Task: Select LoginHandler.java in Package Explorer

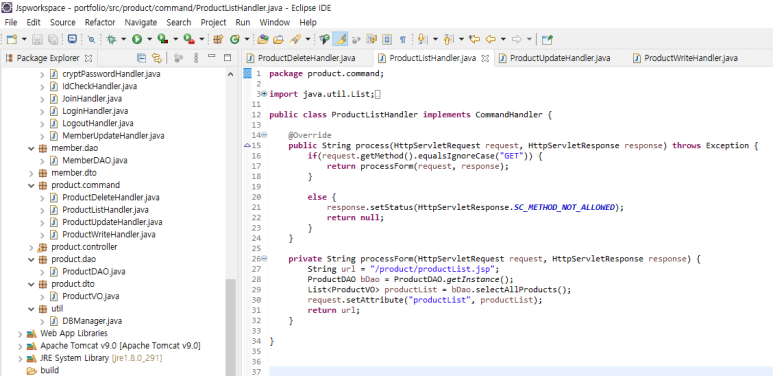Action: point(95,111)
